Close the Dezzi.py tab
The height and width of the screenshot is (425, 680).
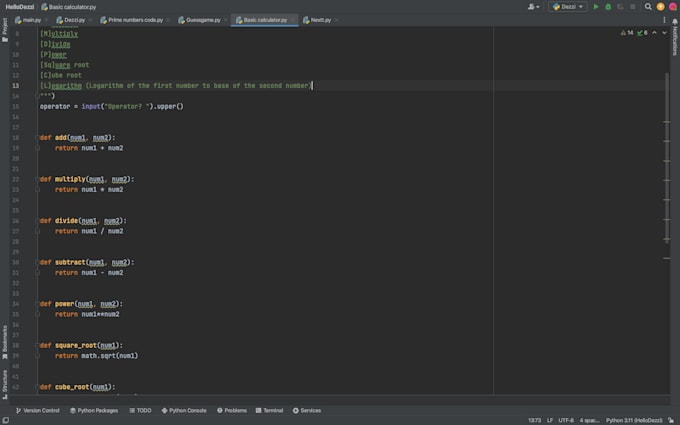pos(90,20)
